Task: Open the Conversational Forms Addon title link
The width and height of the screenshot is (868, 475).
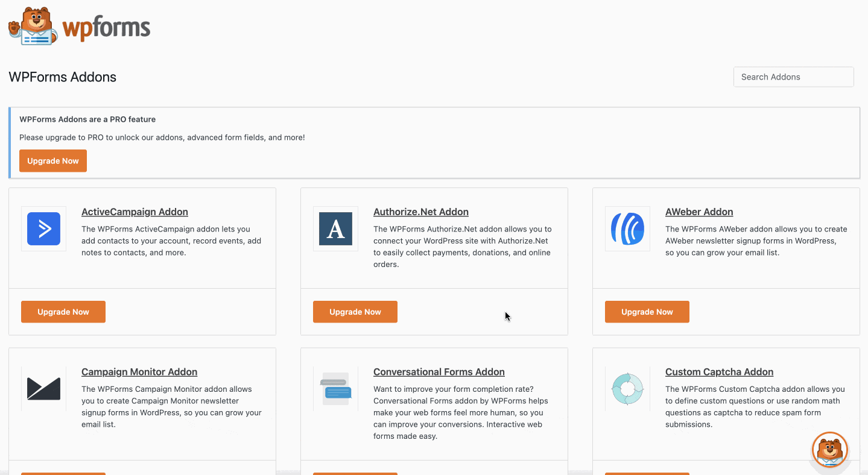Action: pos(439,372)
